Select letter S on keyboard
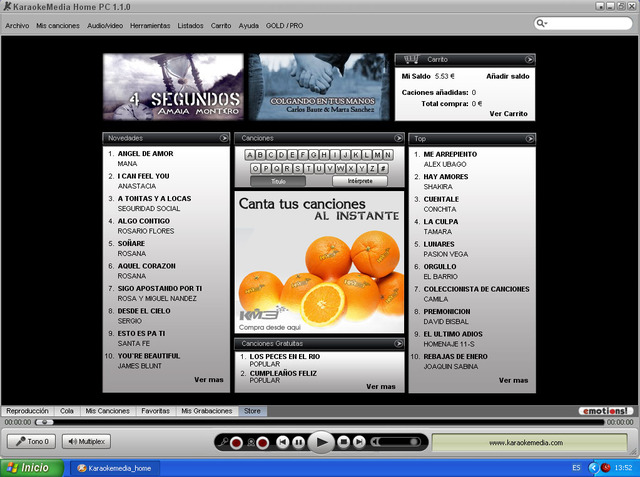 click(x=298, y=169)
